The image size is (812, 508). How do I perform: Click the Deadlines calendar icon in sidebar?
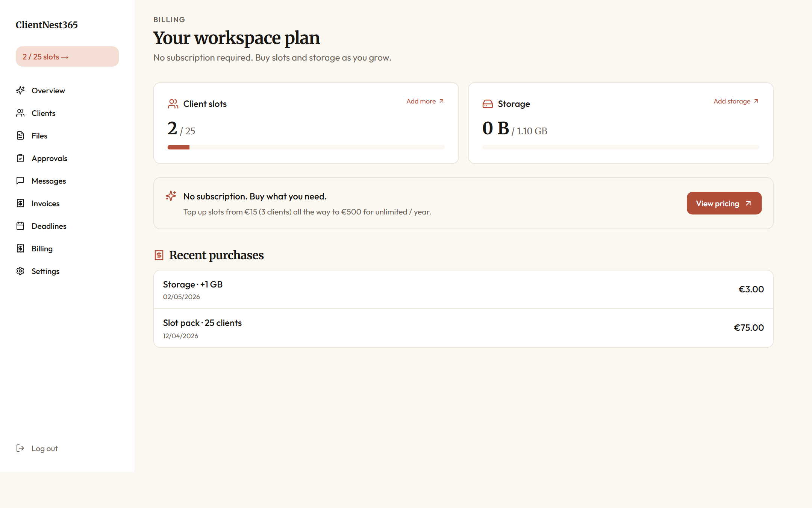coord(20,226)
